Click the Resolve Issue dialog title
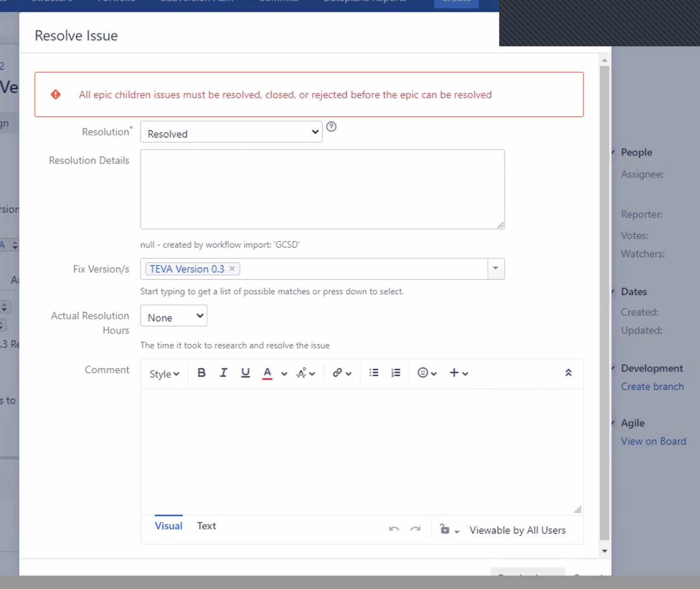The width and height of the screenshot is (700, 589). click(x=76, y=35)
